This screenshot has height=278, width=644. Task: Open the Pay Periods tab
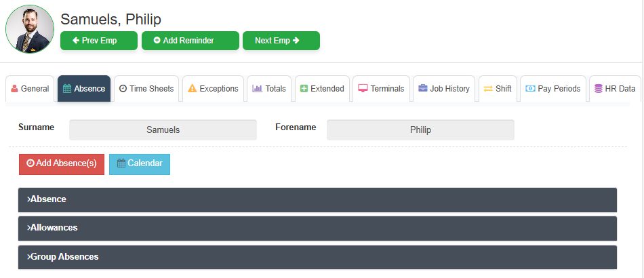click(x=553, y=89)
